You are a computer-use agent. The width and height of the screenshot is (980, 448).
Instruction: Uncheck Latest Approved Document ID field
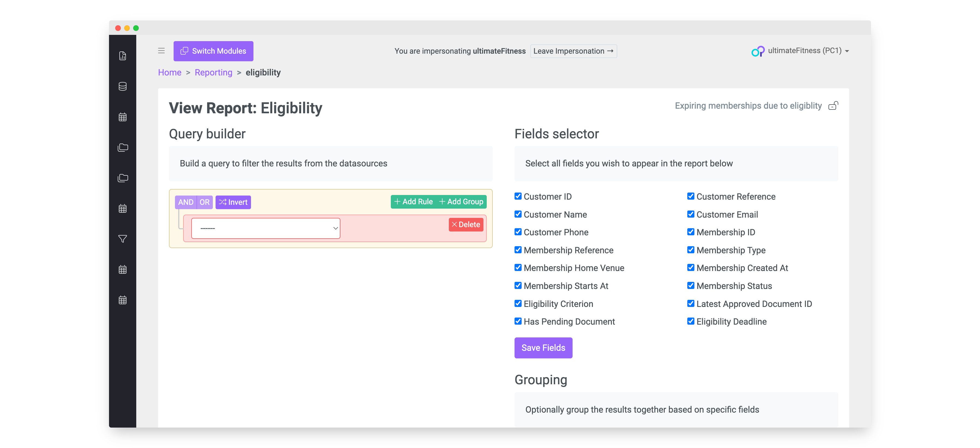pos(691,303)
